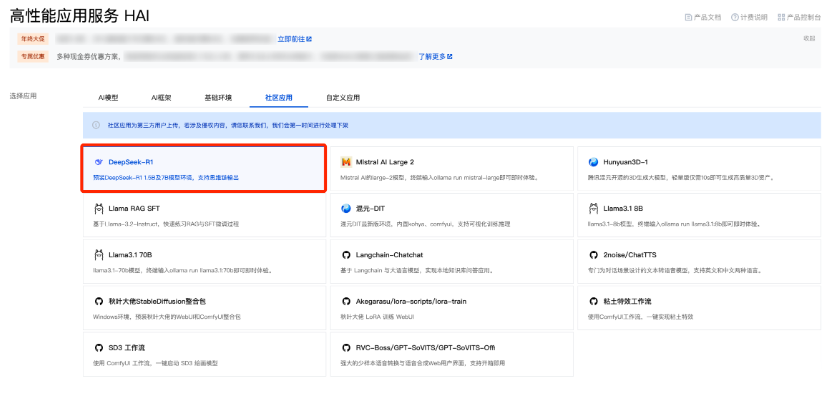Screen dimensions: 840x415
Task: Click the 选择应用 section label
Action: point(23,96)
